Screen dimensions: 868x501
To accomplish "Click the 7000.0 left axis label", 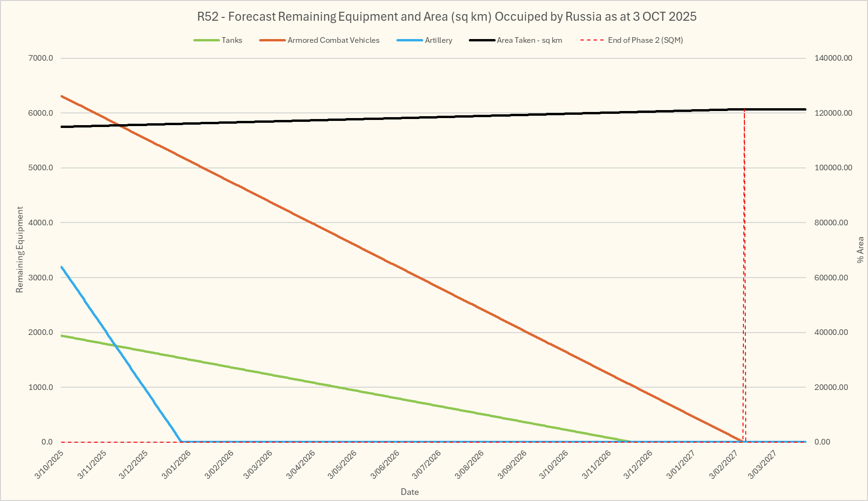I will (x=41, y=58).
